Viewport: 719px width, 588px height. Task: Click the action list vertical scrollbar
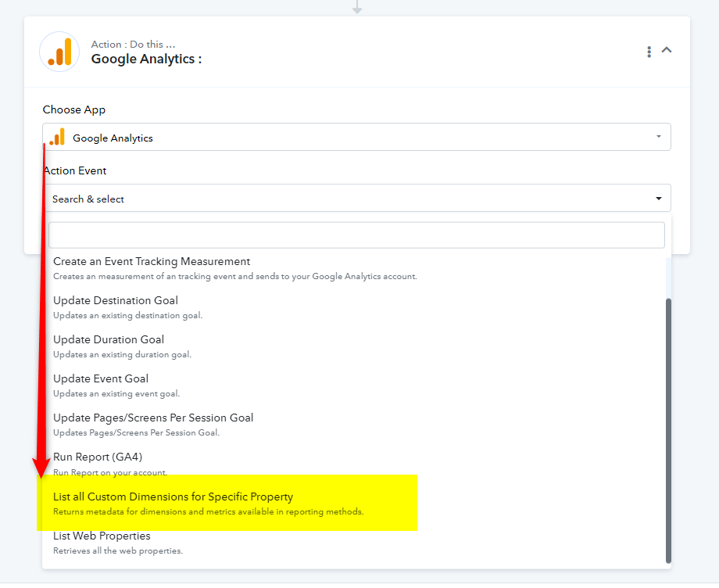(667, 428)
